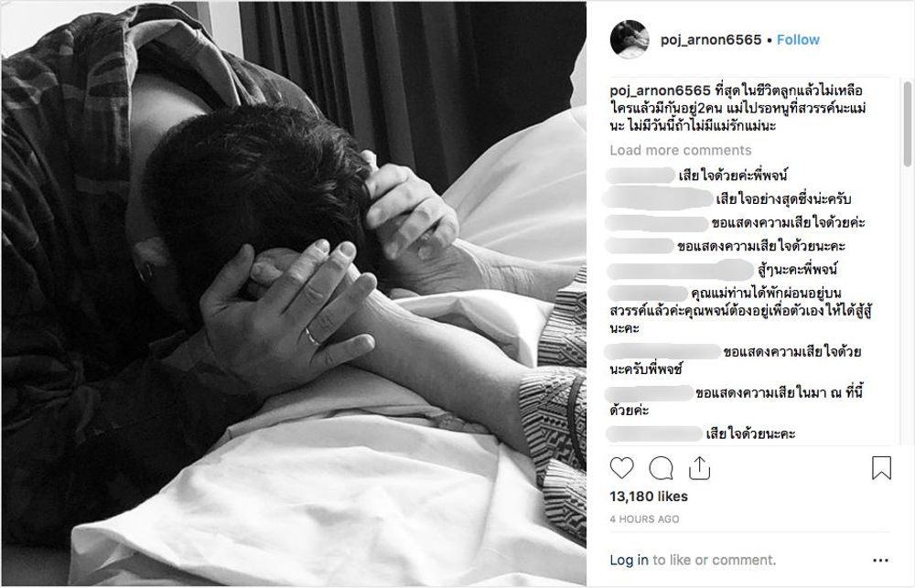Click poj_arnon6565 username in the caption
915x588 pixels.
(x=660, y=91)
